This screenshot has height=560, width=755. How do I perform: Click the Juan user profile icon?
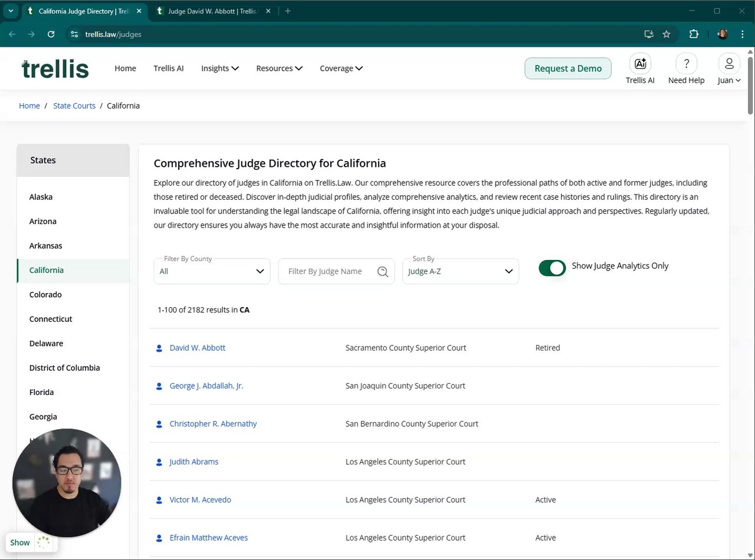pyautogui.click(x=729, y=64)
